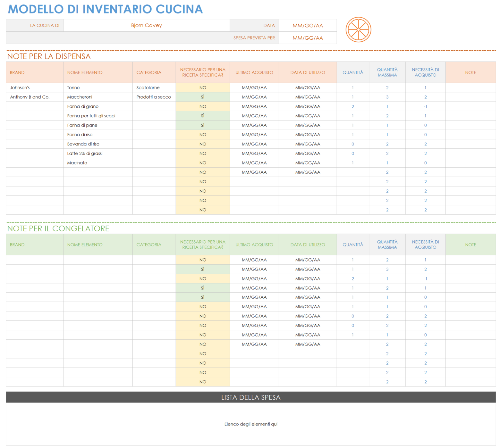The image size is (500, 448).
Task: Click the quantità value 0 for Bevanda di riso
Action: click(353, 144)
